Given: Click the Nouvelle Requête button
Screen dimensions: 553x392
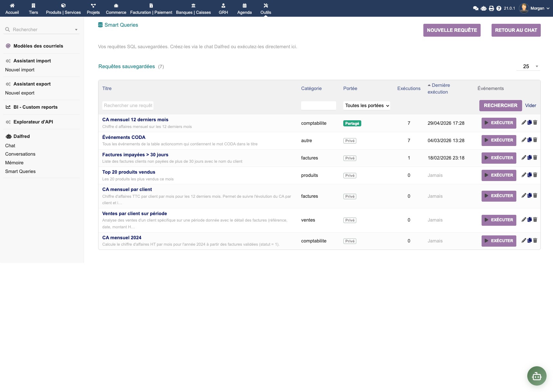Looking at the screenshot, I should point(452,30).
